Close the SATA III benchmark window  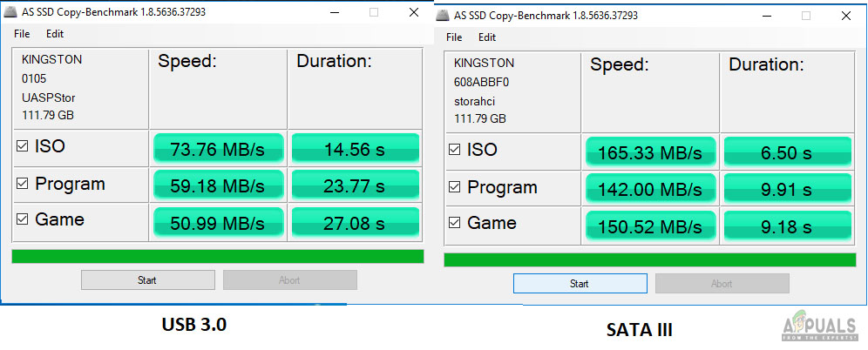(846, 16)
